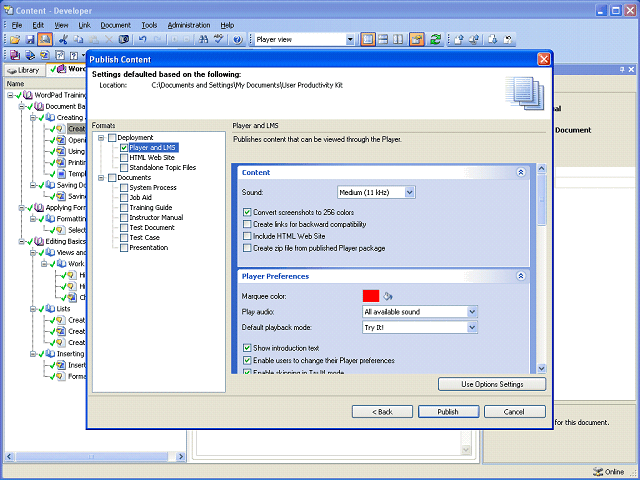Click the Back button
This screenshot has width=640, height=480.
tap(382, 412)
